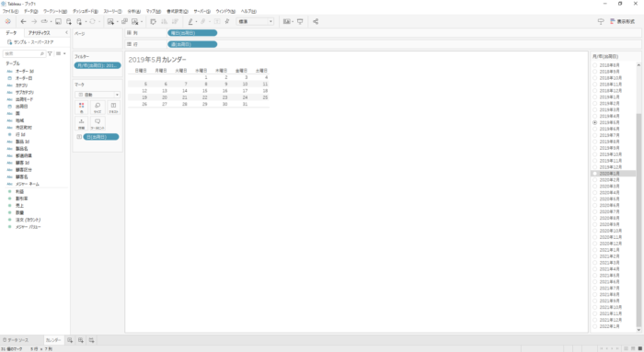This screenshot has width=644, height=352.
Task: Open the 標準 view fit dropdown
Action: click(255, 22)
